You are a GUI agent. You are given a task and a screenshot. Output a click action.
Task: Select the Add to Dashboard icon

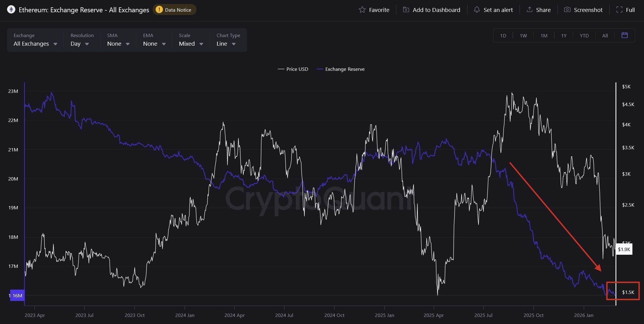[406, 10]
